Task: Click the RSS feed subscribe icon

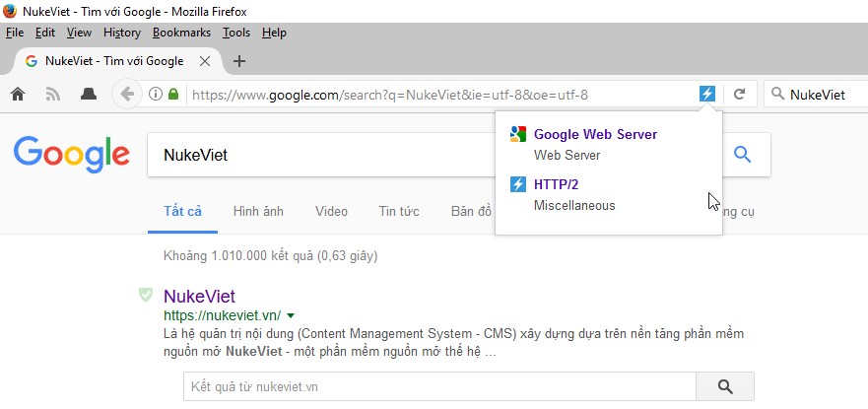Action: (52, 95)
